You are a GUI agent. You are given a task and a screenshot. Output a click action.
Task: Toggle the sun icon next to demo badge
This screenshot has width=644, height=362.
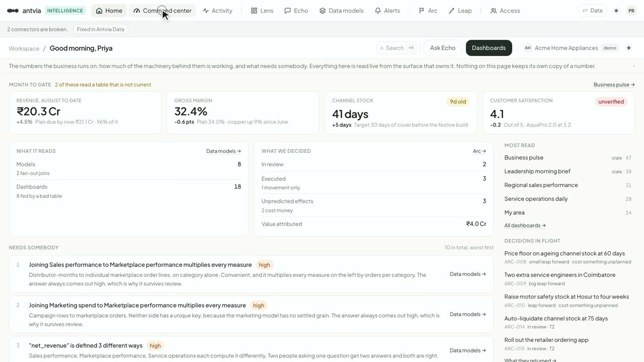[629, 48]
